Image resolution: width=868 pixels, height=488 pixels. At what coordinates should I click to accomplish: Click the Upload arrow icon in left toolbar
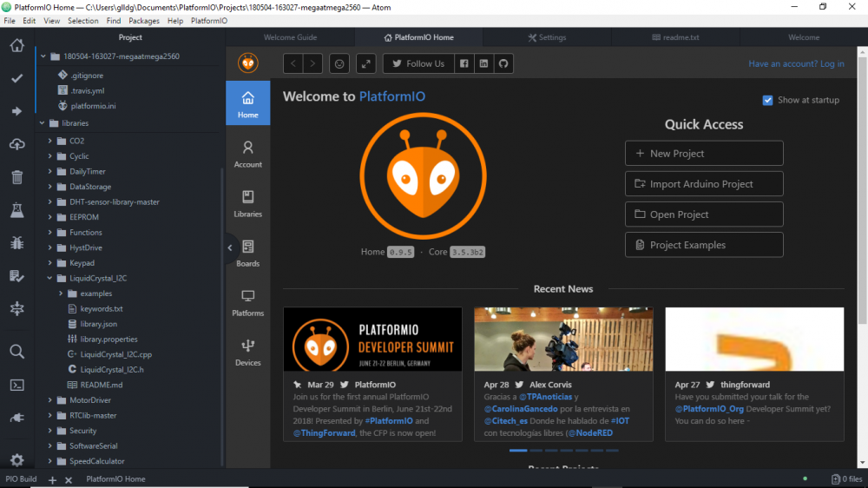(17, 111)
